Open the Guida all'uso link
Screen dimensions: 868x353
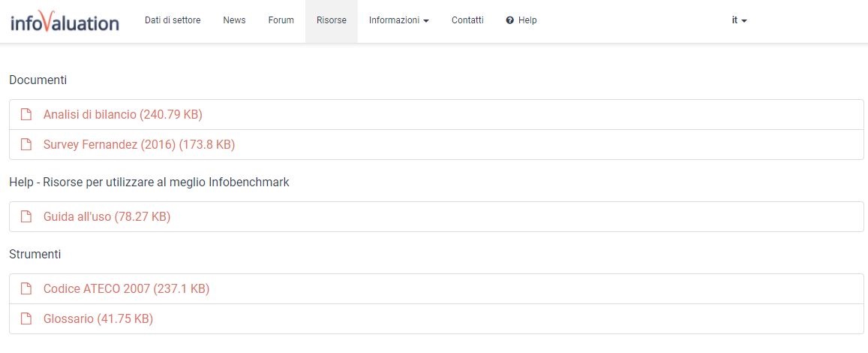coord(107,216)
